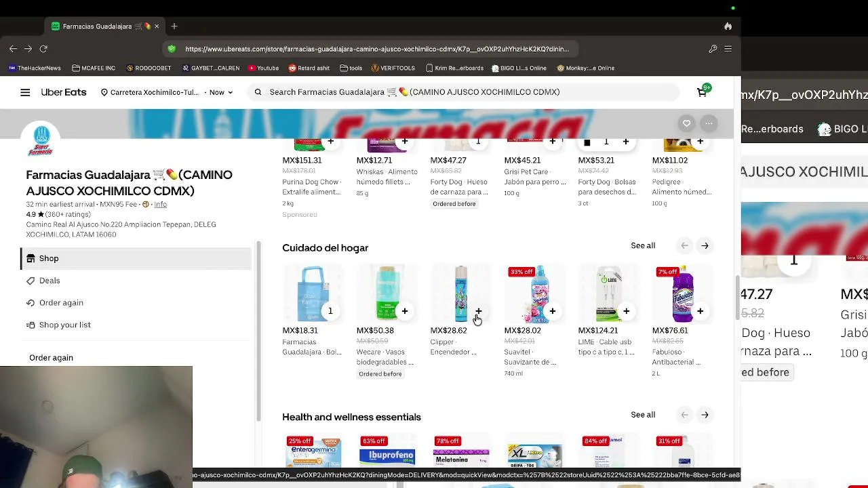
Task: Previous arrow in Health and wellness essentials
Action: click(x=684, y=415)
